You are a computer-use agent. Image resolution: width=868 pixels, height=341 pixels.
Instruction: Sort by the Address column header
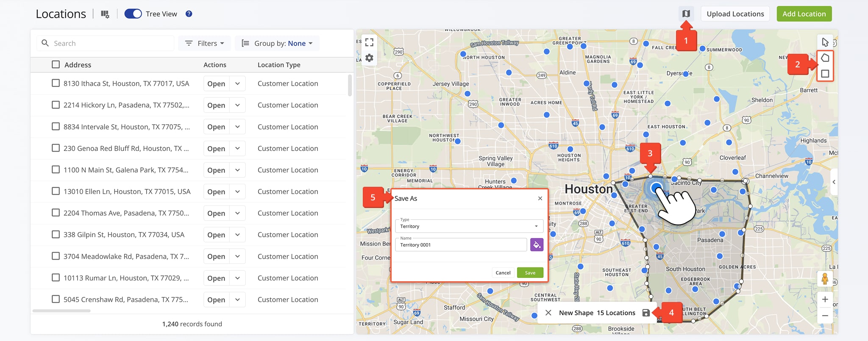pyautogui.click(x=78, y=65)
